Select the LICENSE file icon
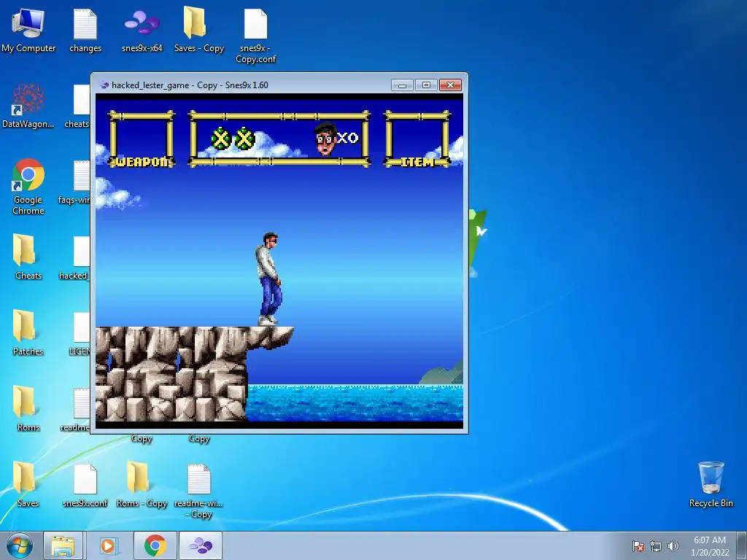 pos(80,333)
